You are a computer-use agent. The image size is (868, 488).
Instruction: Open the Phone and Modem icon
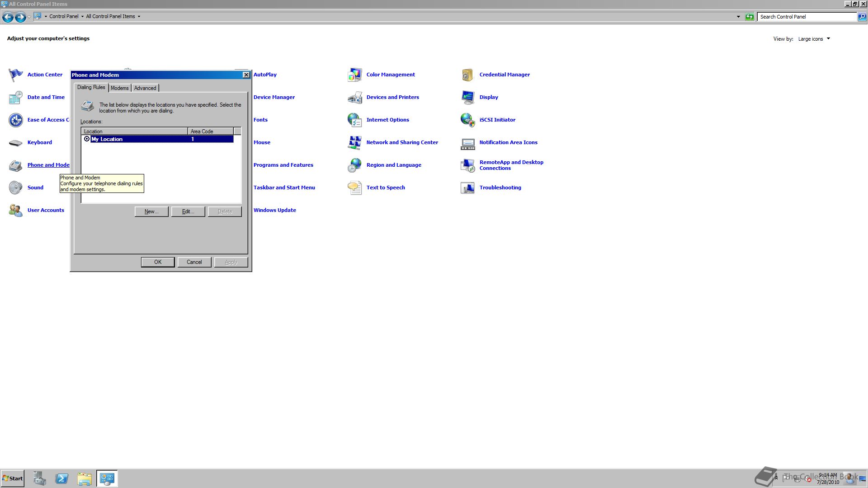pos(16,165)
